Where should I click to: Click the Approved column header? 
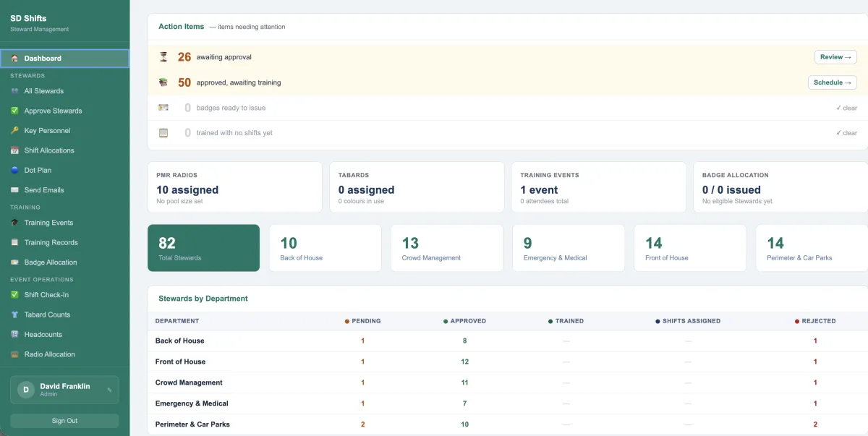coord(465,321)
